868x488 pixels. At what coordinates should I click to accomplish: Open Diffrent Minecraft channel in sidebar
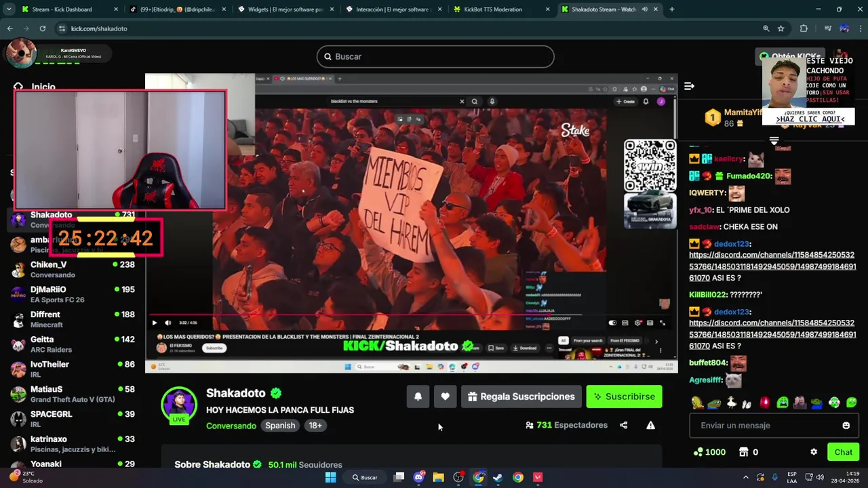click(x=73, y=319)
